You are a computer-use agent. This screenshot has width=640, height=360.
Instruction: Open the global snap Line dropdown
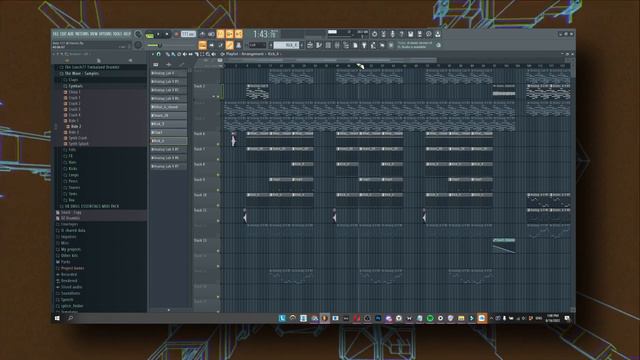point(257,45)
